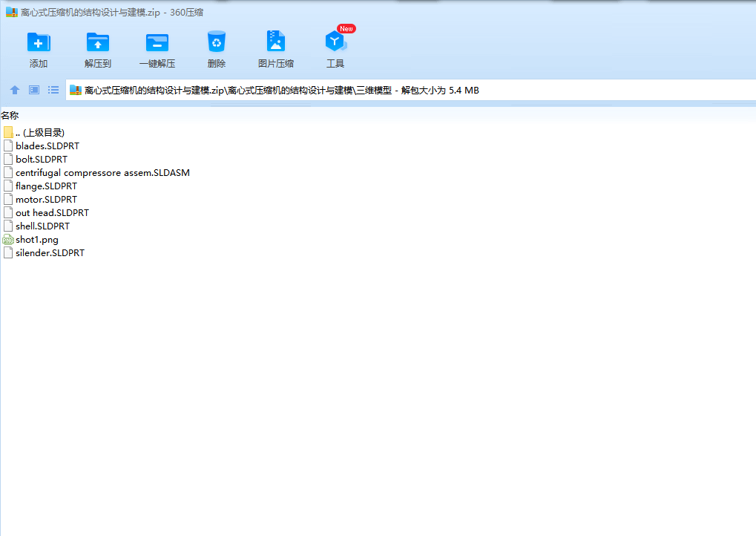This screenshot has width=756, height=536.
Task: Click the window title '离心式压缩机的结构设计与建模.zip - 360压缩'
Action: (x=112, y=13)
